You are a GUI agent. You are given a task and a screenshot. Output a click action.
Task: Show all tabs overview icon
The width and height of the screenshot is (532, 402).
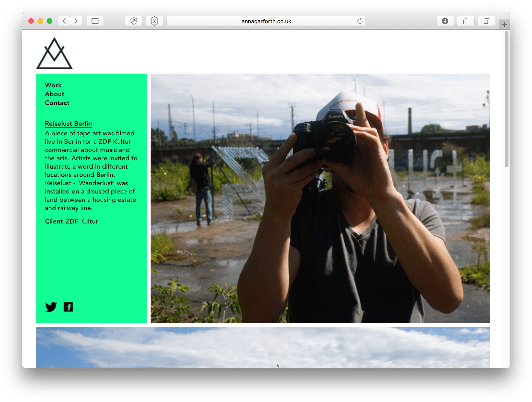coord(486,21)
